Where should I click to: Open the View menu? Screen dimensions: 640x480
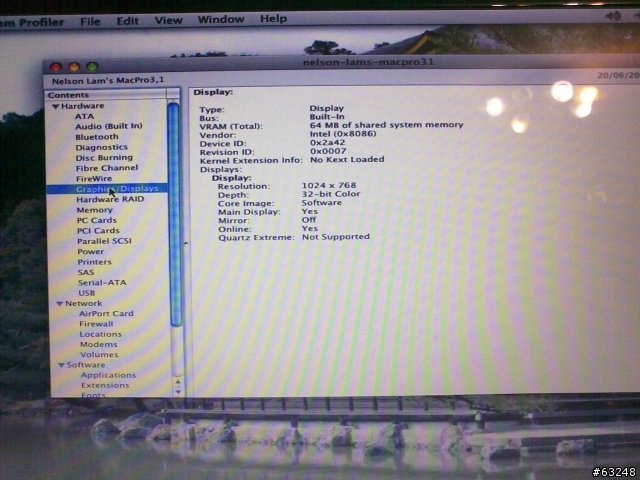coord(169,20)
